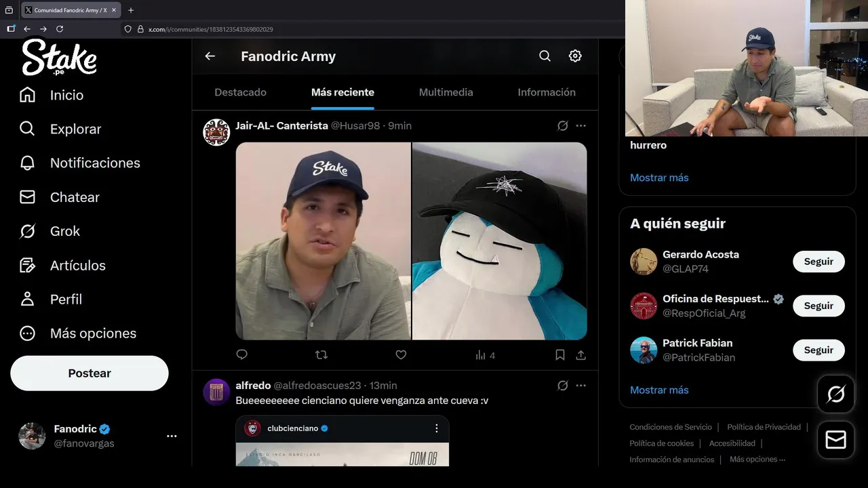Follow Oficina de Respuesta account

[x=818, y=306]
